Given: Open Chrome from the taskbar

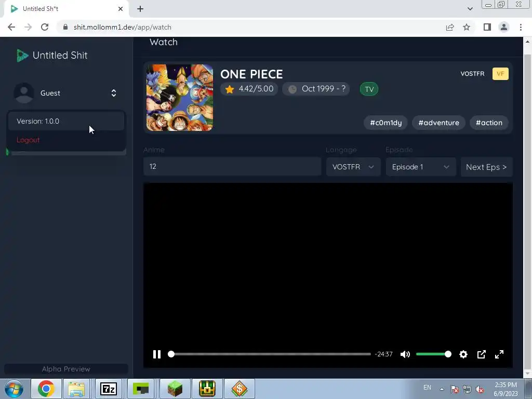Looking at the screenshot, I should coord(46,389).
